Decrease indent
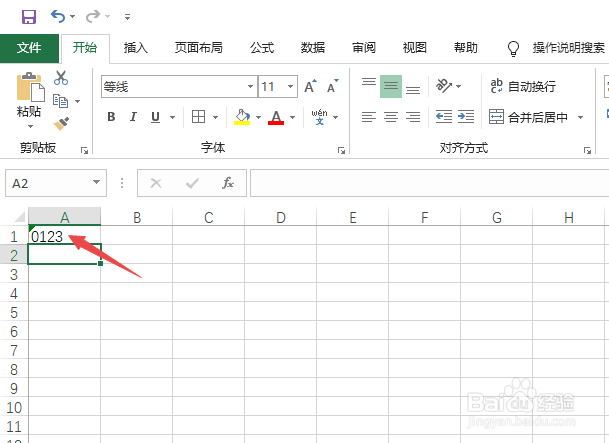The height and width of the screenshot is (443, 609). (444, 116)
